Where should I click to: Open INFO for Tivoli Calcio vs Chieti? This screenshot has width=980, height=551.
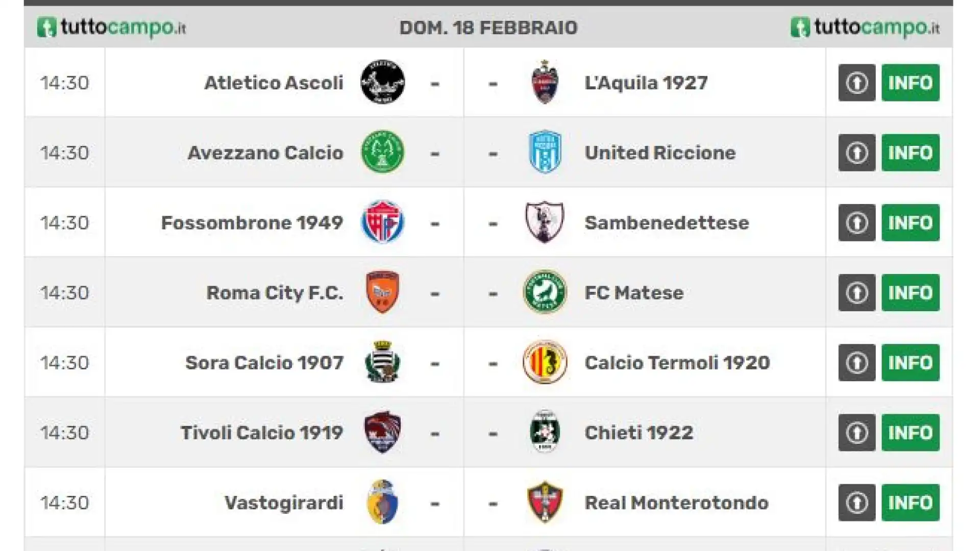pyautogui.click(x=911, y=433)
